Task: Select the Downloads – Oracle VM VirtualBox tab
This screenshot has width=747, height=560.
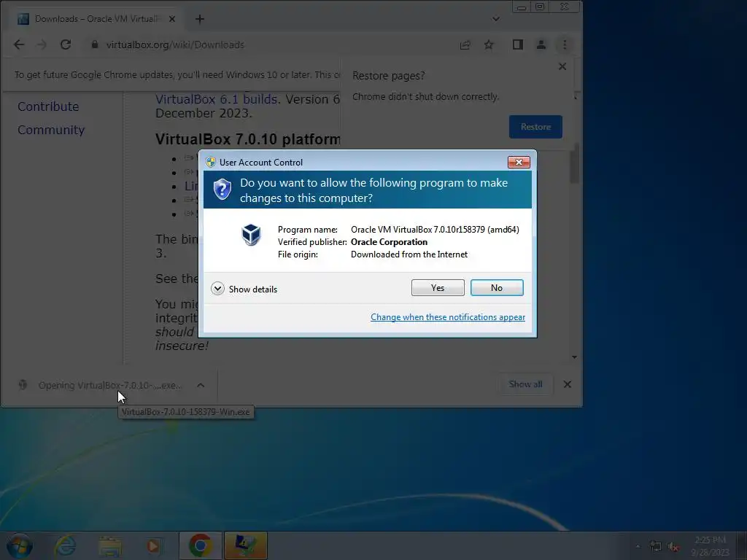Action: pos(96,19)
